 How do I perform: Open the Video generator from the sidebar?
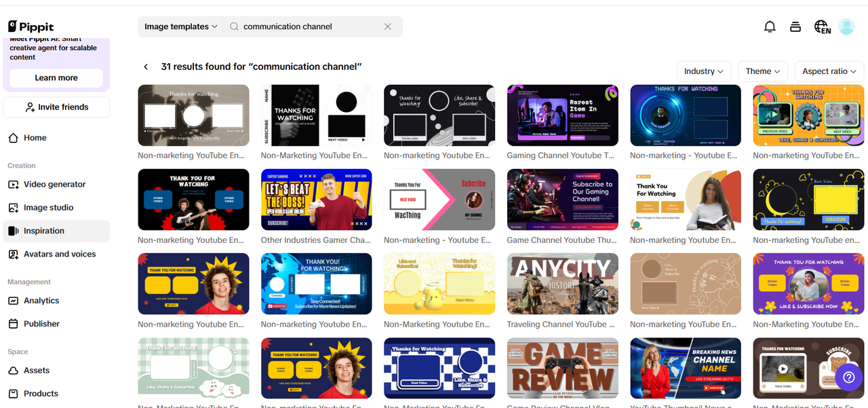click(x=54, y=184)
